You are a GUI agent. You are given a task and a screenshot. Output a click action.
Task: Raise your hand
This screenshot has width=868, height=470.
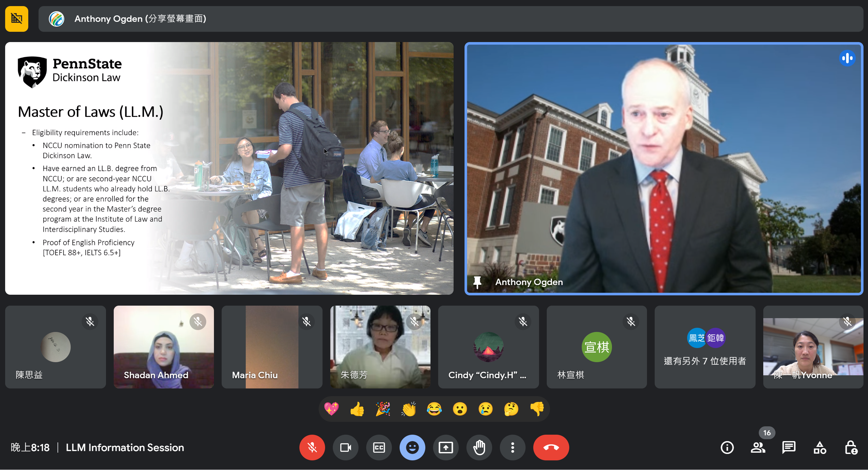coord(479,448)
